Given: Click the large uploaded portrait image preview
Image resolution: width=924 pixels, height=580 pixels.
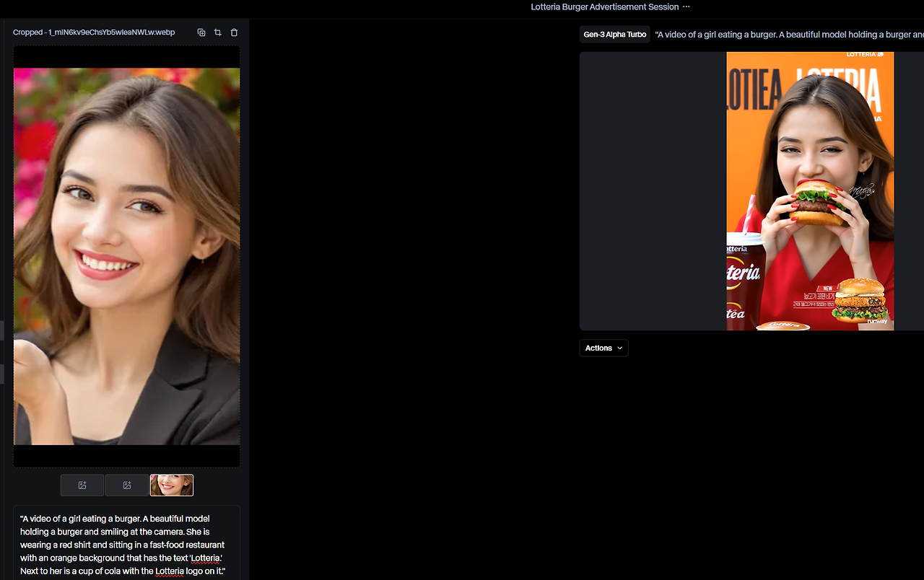Looking at the screenshot, I should 127,256.
